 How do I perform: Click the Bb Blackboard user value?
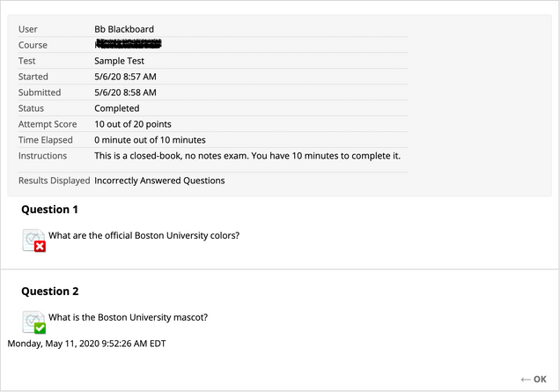[124, 29]
